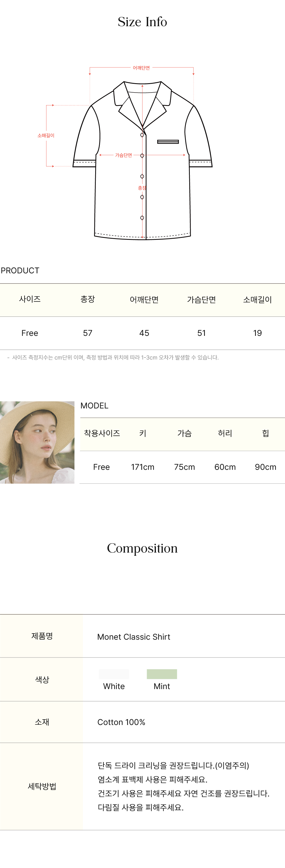Select the Mint color swatch
Screen dimensions: 285x868
coord(162,674)
